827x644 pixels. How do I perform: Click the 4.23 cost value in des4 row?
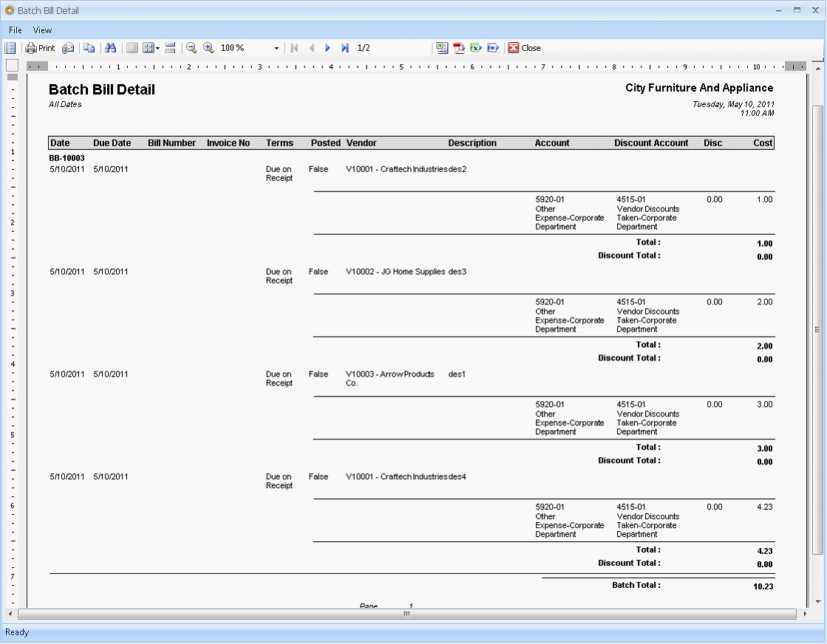pyautogui.click(x=764, y=507)
